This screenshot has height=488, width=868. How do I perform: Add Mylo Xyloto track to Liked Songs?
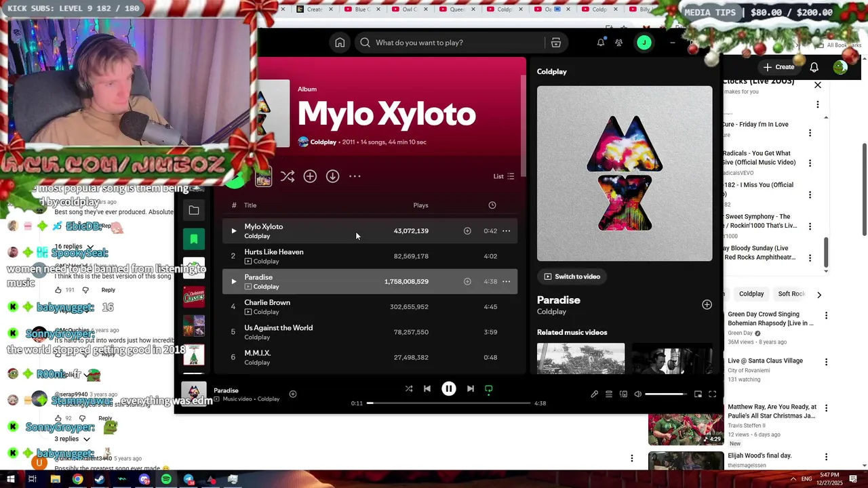click(467, 231)
